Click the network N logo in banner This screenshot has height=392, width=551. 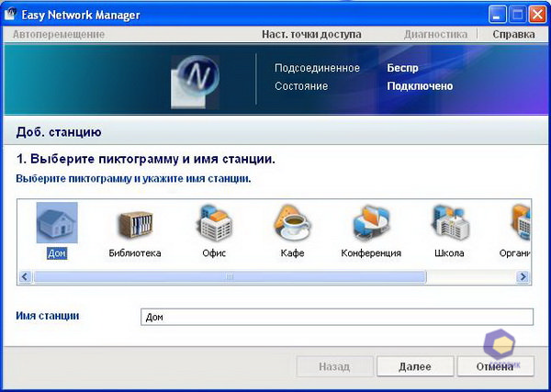[196, 82]
